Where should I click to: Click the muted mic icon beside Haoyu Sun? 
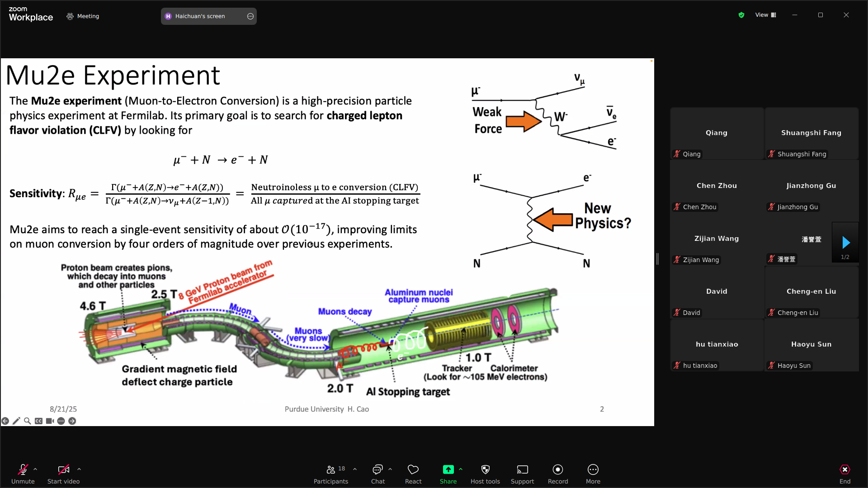click(x=771, y=366)
